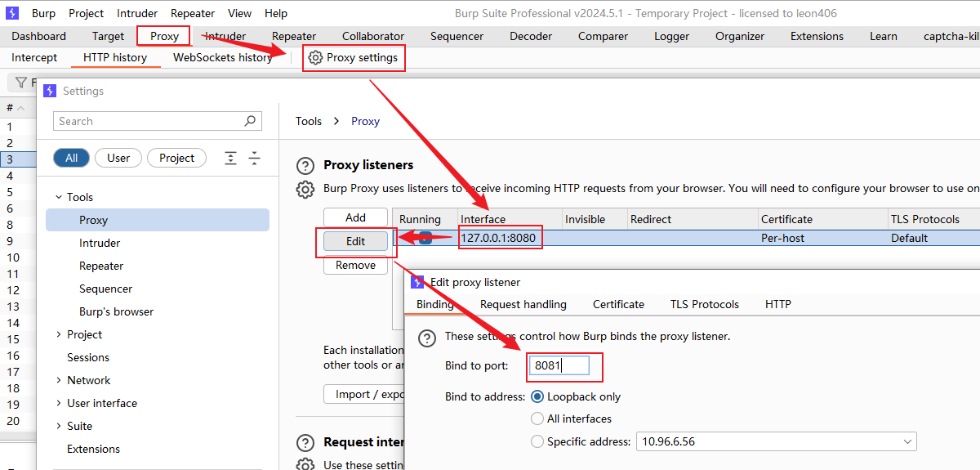The width and height of the screenshot is (980, 470).
Task: Switch to the Organizer tab
Action: pos(740,36)
